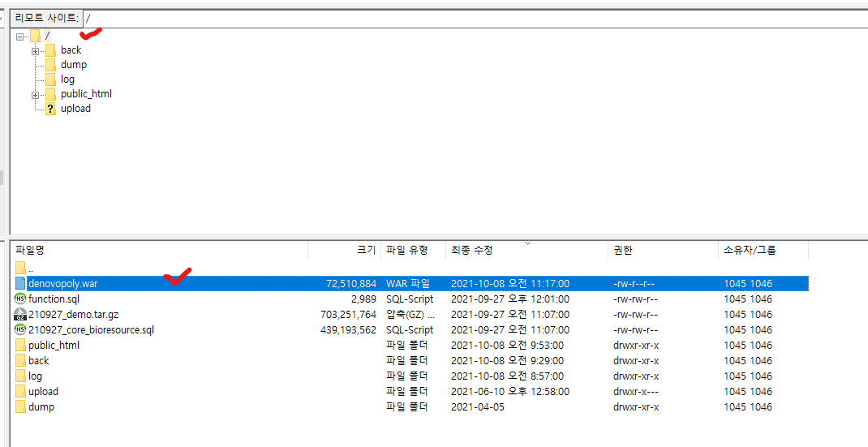Click date 2021-06-10 오후 12:58:00
The image size is (868, 447).
point(509,392)
